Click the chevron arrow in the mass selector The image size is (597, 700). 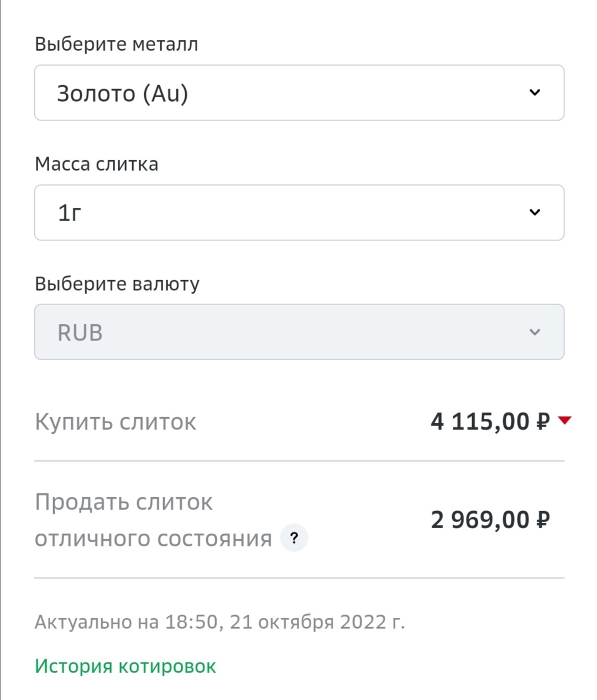tap(535, 212)
